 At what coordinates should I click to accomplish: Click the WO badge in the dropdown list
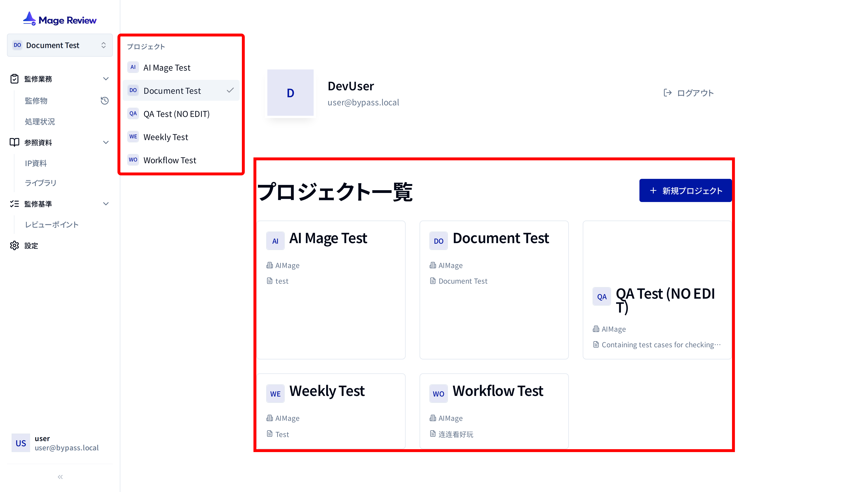(x=133, y=160)
